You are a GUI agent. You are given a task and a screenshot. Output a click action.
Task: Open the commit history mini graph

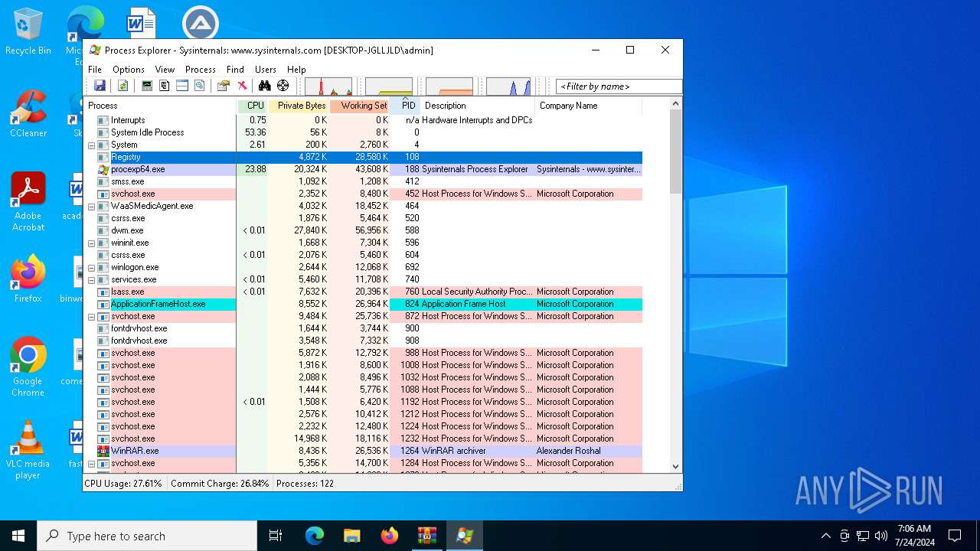[389, 86]
